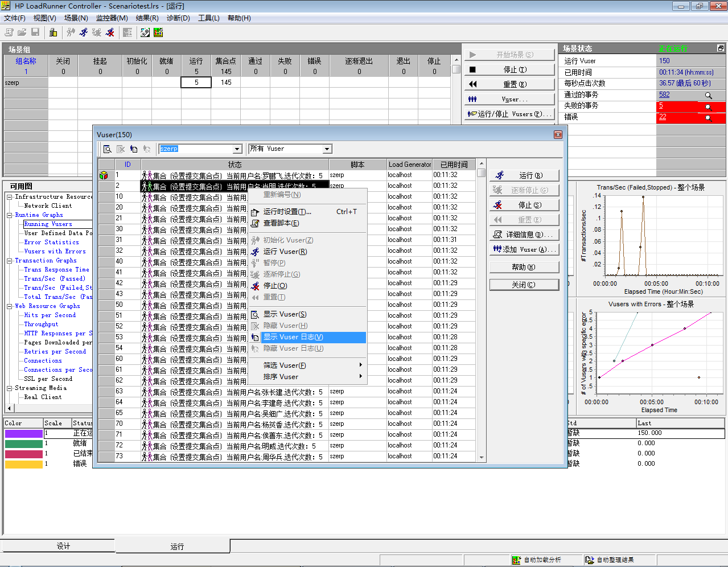This screenshot has width=728, height=567.
Task: Click the restore icon in scenario status header
Action: [x=721, y=48]
